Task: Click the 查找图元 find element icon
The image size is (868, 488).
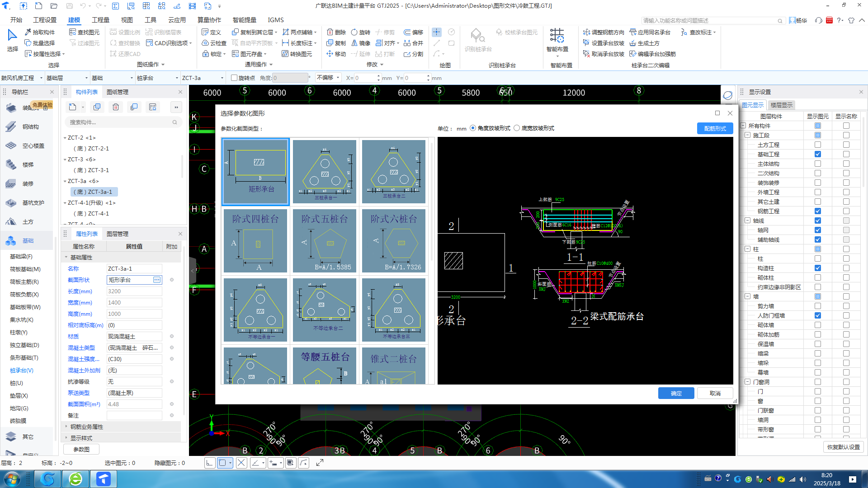Action: click(x=72, y=32)
